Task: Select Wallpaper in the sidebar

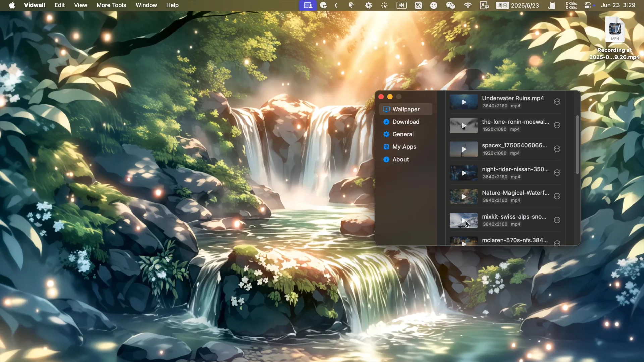Action: click(406, 109)
